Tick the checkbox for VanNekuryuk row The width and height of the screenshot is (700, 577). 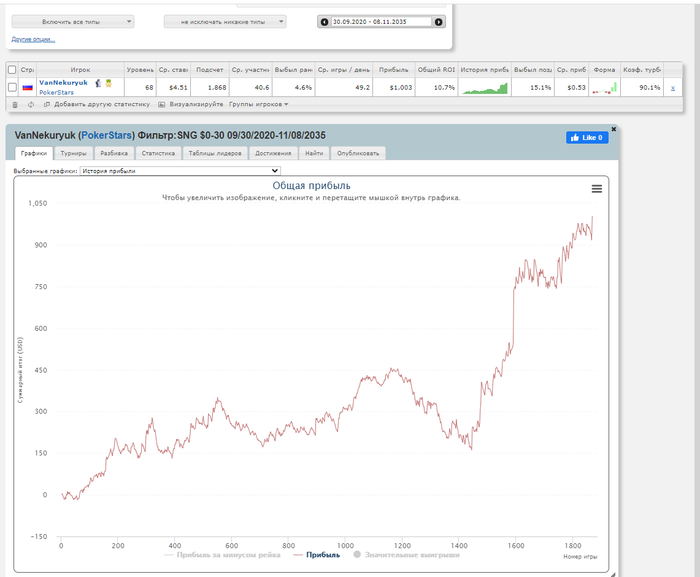[12, 87]
